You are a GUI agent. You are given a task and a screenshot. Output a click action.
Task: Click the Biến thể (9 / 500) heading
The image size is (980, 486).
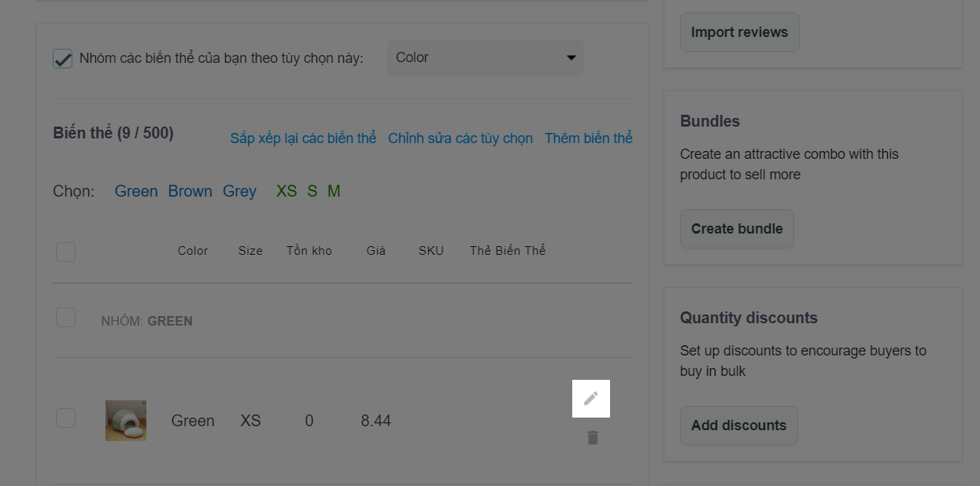(113, 133)
